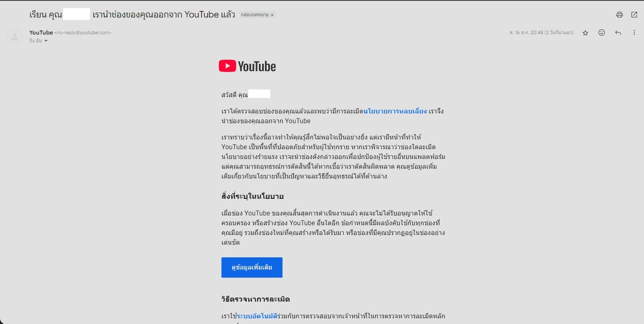The height and width of the screenshot is (324, 644).
Task: Click the blue ดูข้อมูลเพิ่มเติม button
Action: [252, 267]
